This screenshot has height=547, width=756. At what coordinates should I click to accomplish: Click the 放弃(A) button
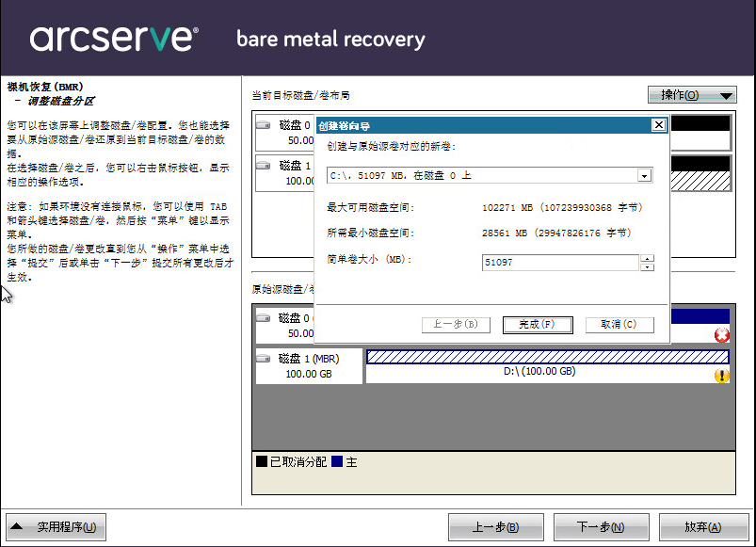(703, 527)
